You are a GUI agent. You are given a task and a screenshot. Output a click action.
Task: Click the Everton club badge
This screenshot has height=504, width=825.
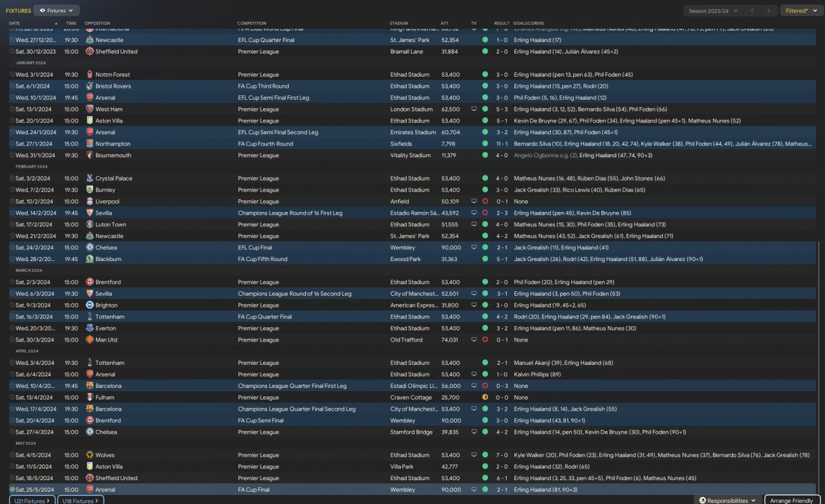tap(89, 329)
